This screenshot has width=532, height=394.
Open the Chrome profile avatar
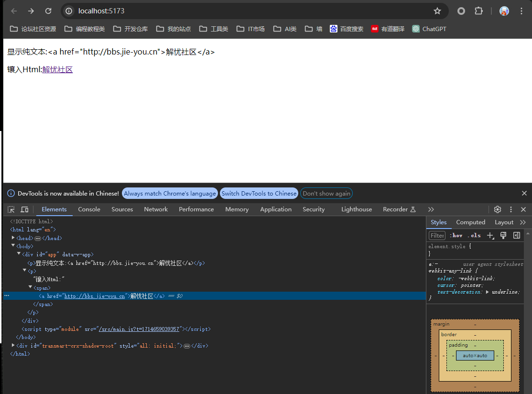pyautogui.click(x=504, y=11)
